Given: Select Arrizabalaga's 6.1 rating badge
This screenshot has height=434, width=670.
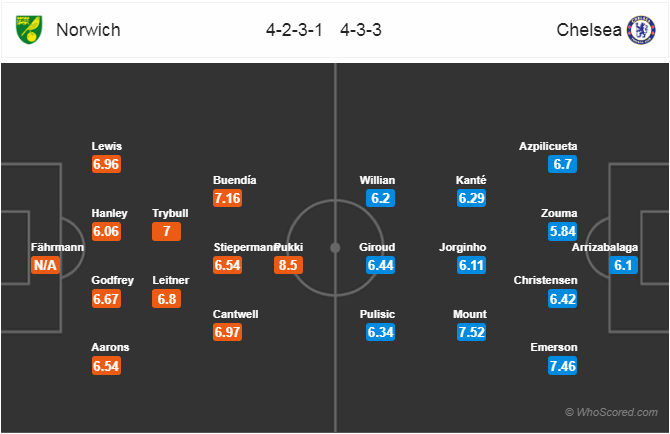Looking at the screenshot, I should [x=623, y=265].
